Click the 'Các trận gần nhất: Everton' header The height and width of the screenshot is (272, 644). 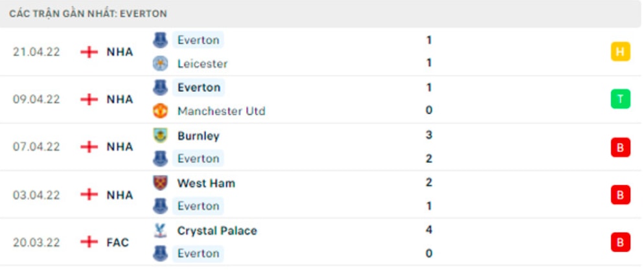point(88,14)
